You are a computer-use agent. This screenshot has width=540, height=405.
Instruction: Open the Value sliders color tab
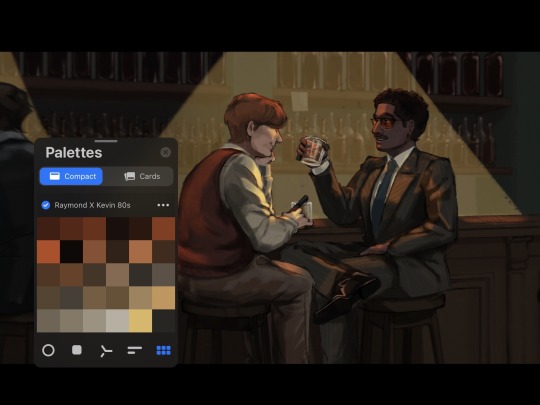135,350
